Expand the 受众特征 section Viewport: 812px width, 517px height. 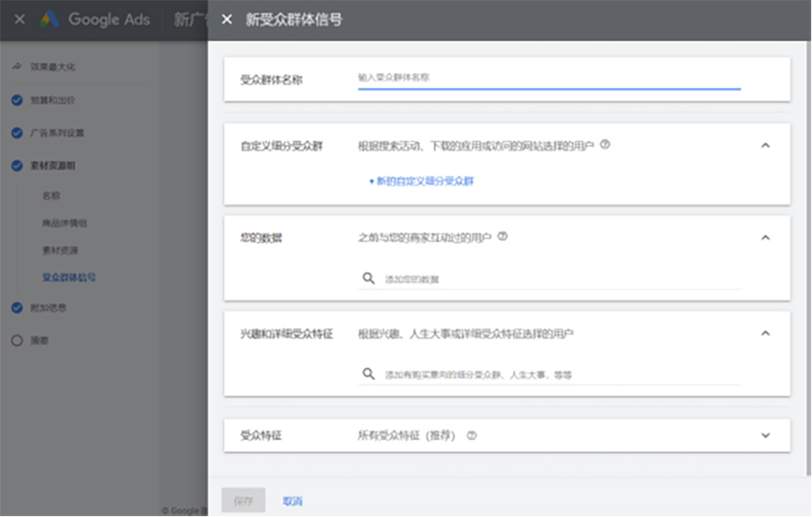pos(765,435)
